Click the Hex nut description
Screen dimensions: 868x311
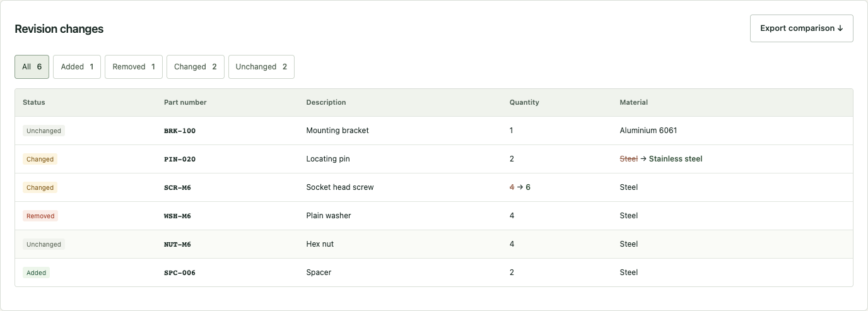(x=320, y=244)
